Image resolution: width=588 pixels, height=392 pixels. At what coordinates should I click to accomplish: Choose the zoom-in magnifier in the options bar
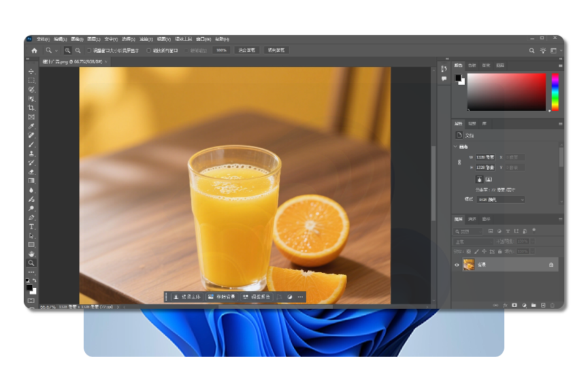(x=67, y=50)
